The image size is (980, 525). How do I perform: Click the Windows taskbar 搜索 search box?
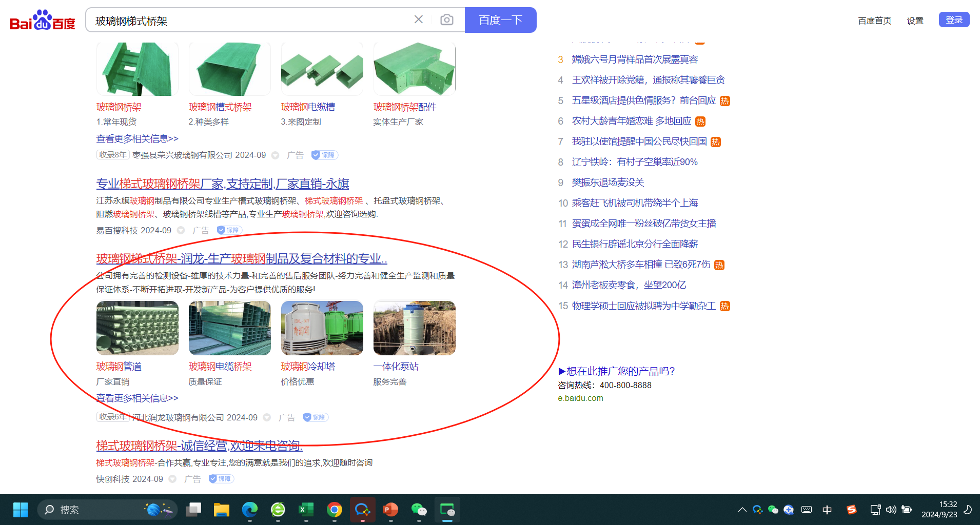[x=108, y=510]
